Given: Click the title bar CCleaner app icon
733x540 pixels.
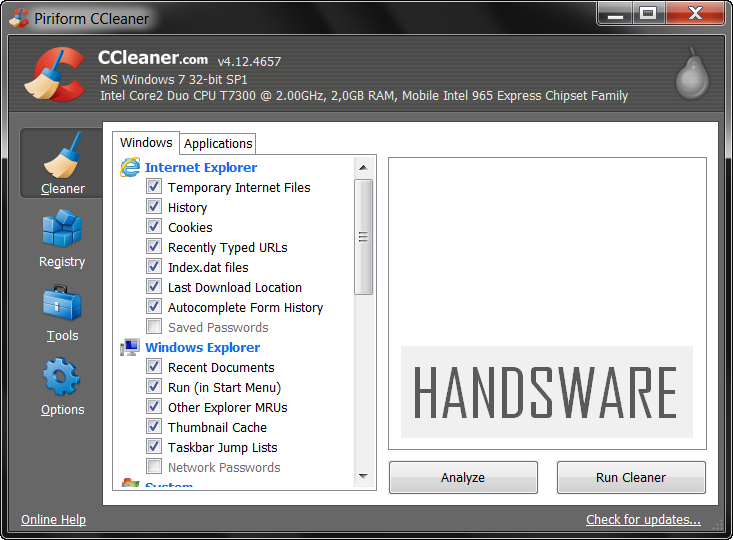Looking at the screenshot, I should pos(19,18).
